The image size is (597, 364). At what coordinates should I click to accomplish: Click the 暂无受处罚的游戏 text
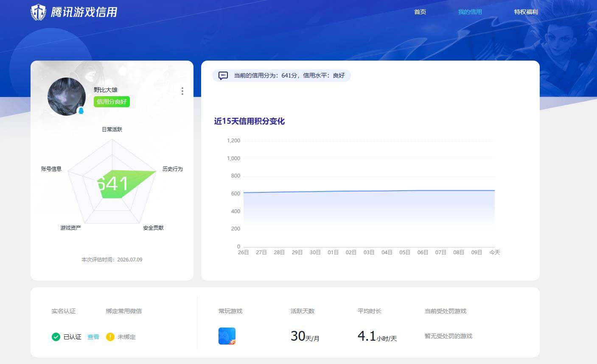tap(448, 336)
